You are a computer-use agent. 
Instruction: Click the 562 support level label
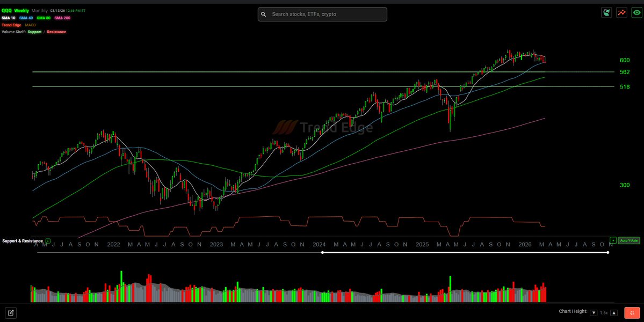[x=625, y=72]
